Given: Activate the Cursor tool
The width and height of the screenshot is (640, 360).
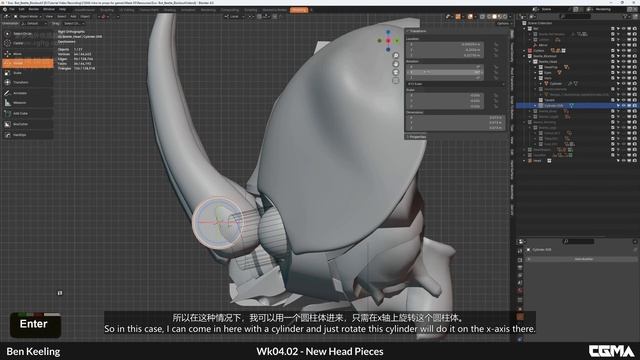Looking at the screenshot, I should 28,43.
